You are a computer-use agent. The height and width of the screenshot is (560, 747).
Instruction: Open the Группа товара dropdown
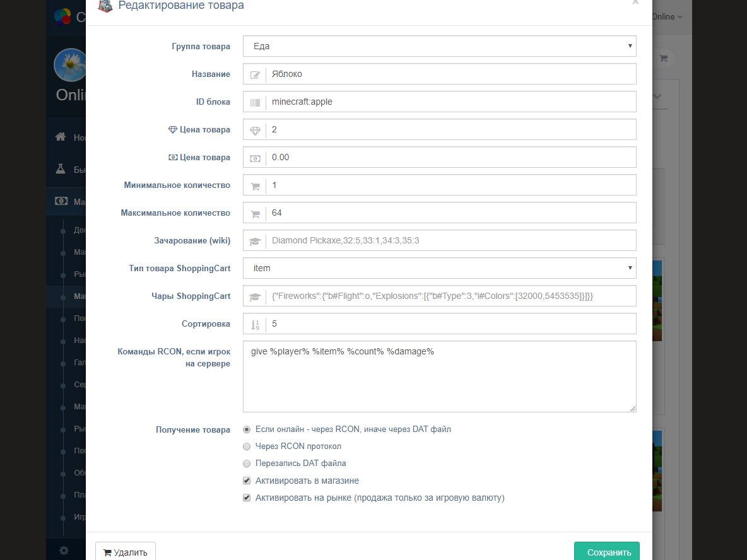click(x=439, y=46)
